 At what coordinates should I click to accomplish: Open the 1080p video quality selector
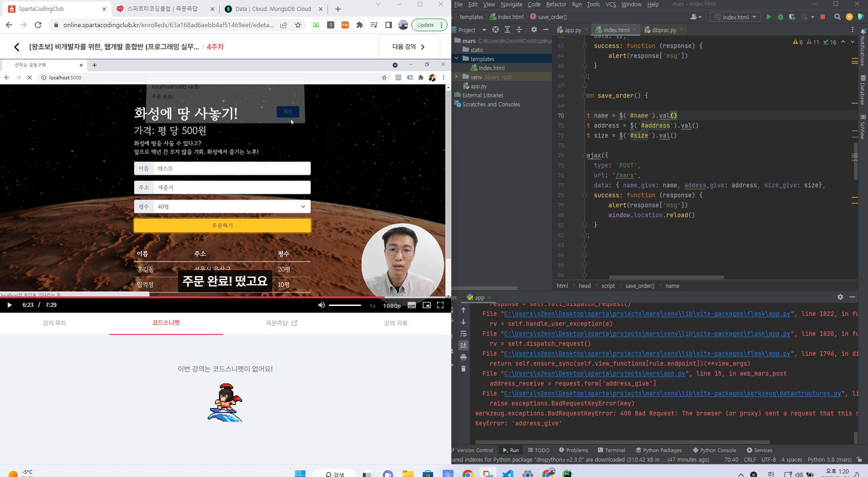392,305
